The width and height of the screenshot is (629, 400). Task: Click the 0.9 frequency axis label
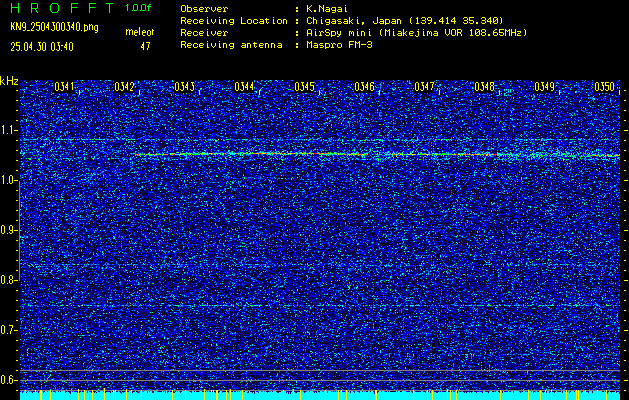click(x=9, y=230)
